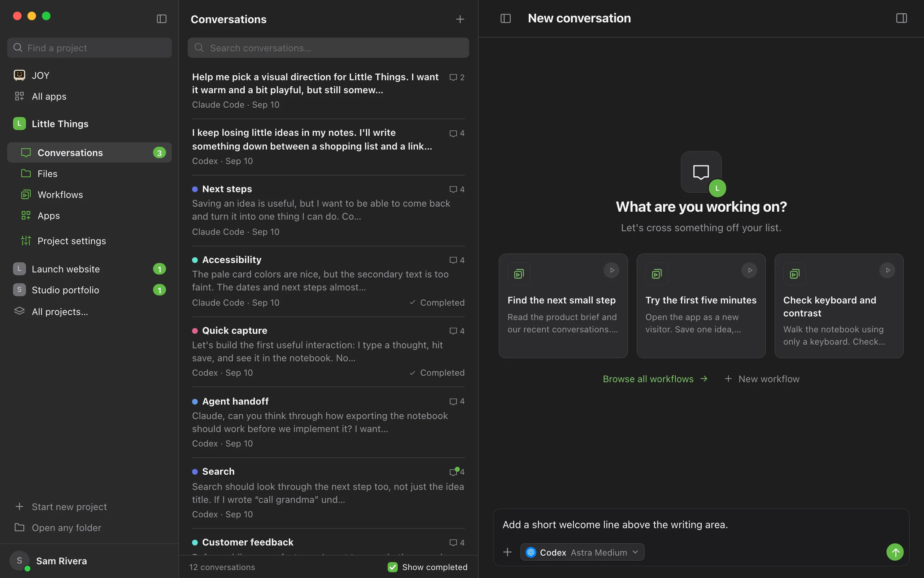Open comments on the Search conversation
924x578 pixels.
(457, 472)
